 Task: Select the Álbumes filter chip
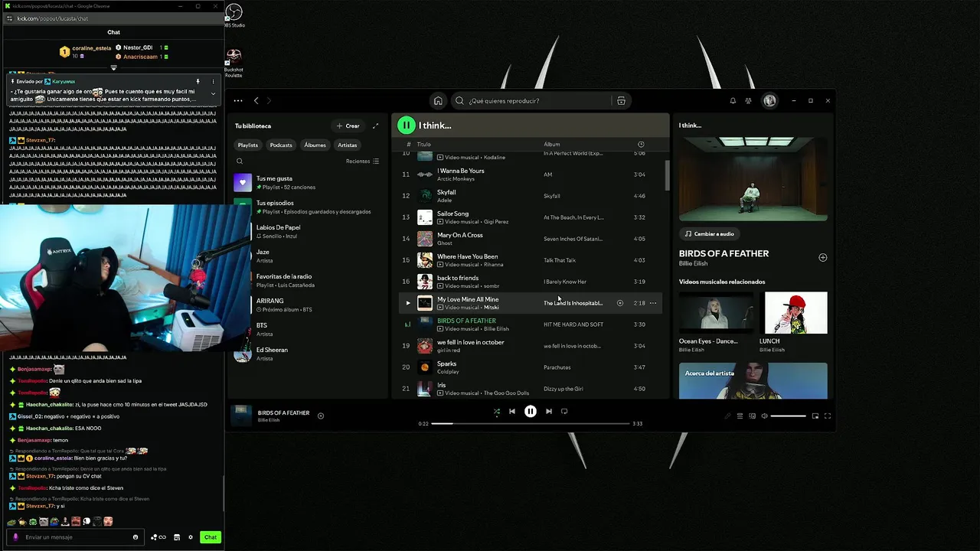click(x=315, y=145)
